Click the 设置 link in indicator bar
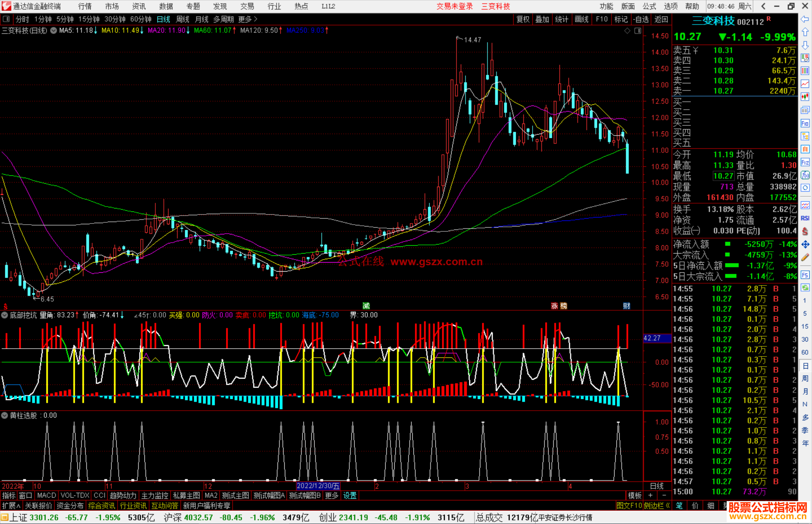This screenshot has height=524, width=812. tap(350, 495)
